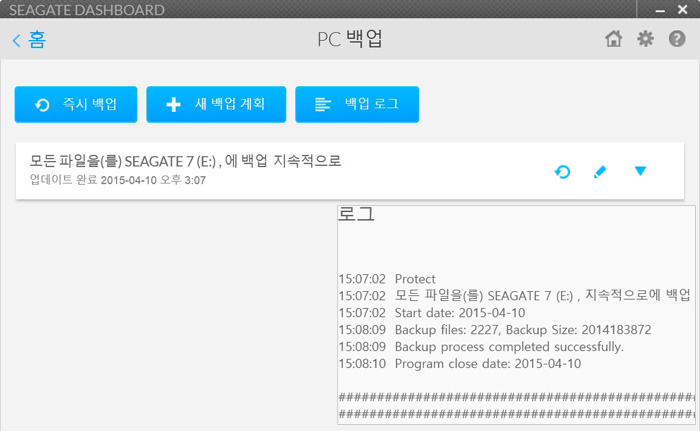Image resolution: width=700 pixels, height=431 pixels.
Task: Open settings gear icon
Action: 645,39
